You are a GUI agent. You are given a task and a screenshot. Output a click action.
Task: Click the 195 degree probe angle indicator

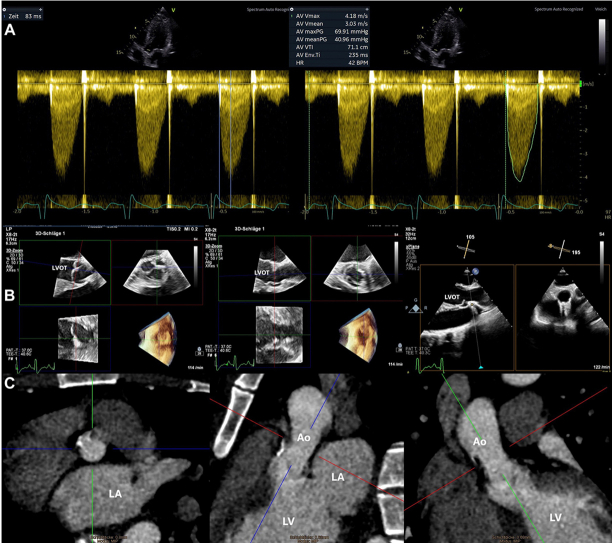564,249
